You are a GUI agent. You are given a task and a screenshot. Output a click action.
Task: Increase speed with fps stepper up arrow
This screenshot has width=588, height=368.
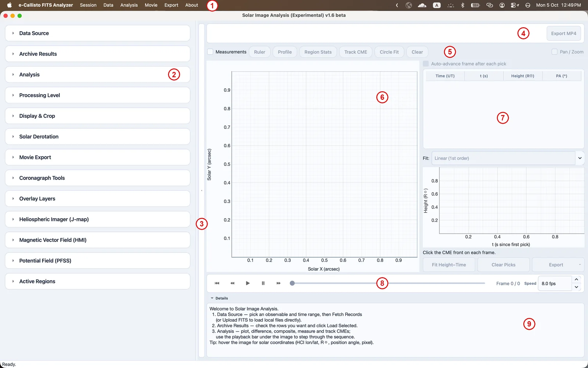576,280
